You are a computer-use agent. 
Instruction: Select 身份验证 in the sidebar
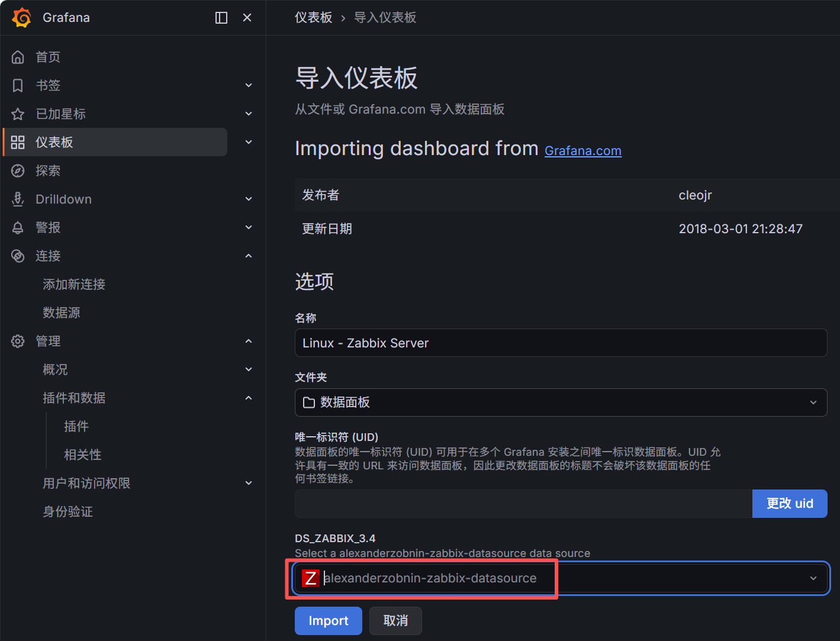tap(67, 511)
